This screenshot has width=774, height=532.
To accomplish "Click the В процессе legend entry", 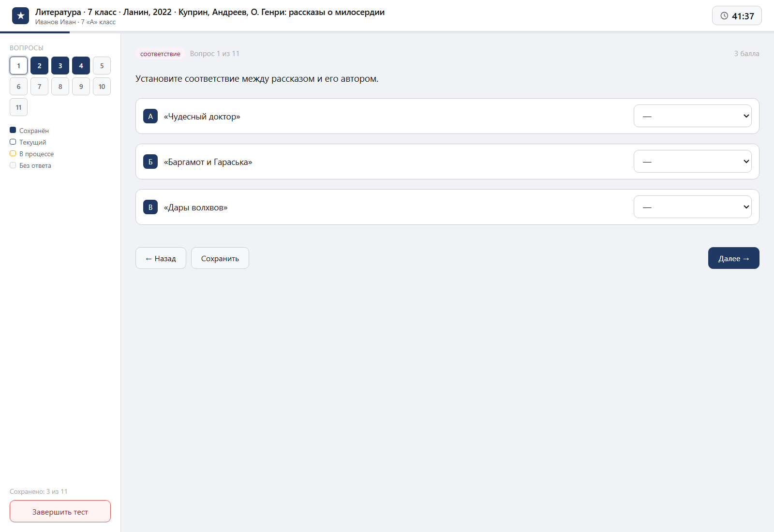I will pyautogui.click(x=32, y=154).
